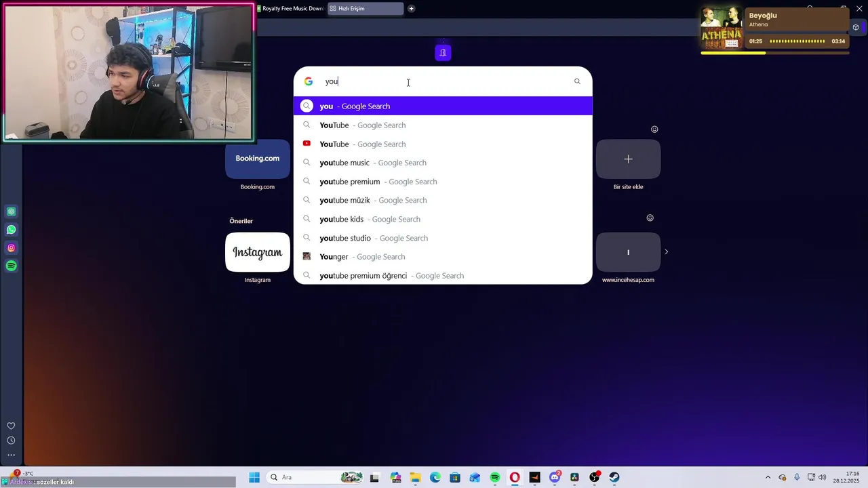Open bookmarks heart icon in sidebar

[11, 426]
